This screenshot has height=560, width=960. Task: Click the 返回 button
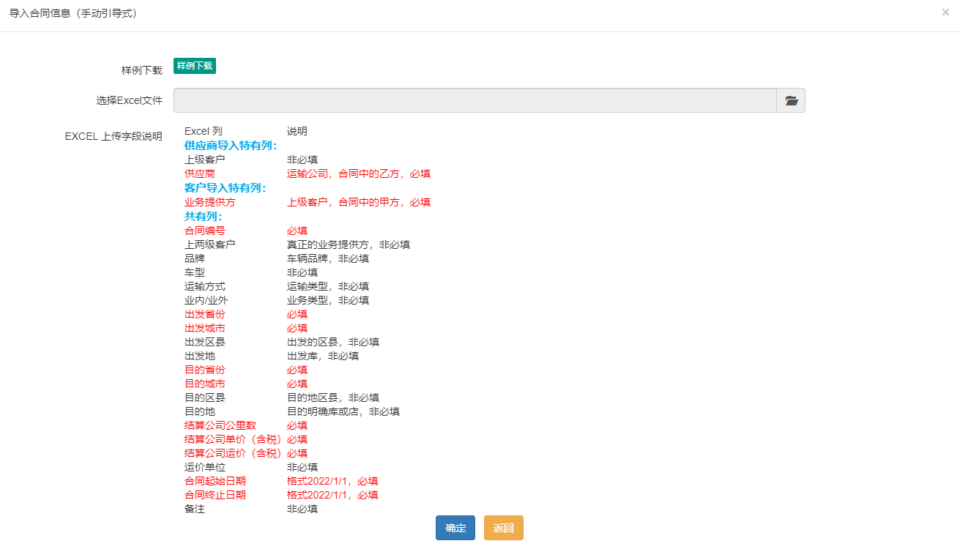click(504, 528)
